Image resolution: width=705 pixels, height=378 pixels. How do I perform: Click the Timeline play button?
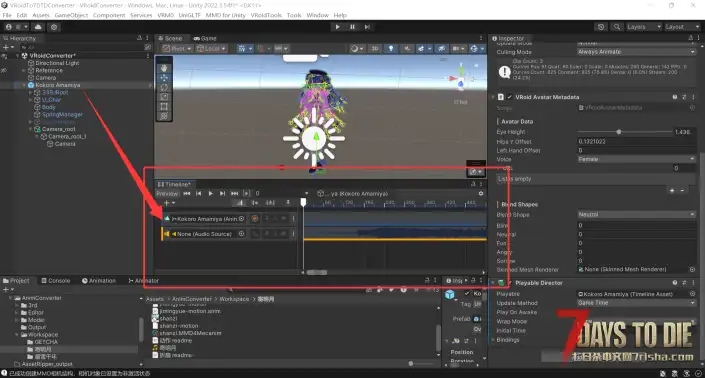click(210, 193)
